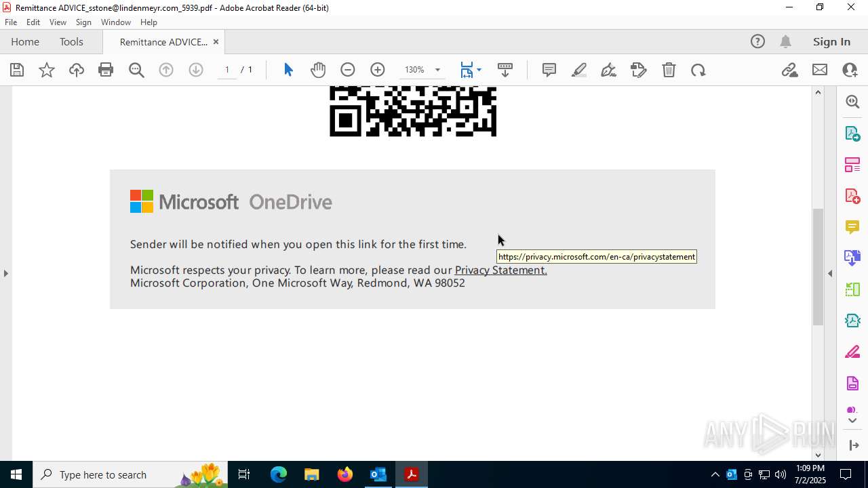The image size is (868, 488).
Task: Open the find text magnifier icon
Action: pos(136,70)
